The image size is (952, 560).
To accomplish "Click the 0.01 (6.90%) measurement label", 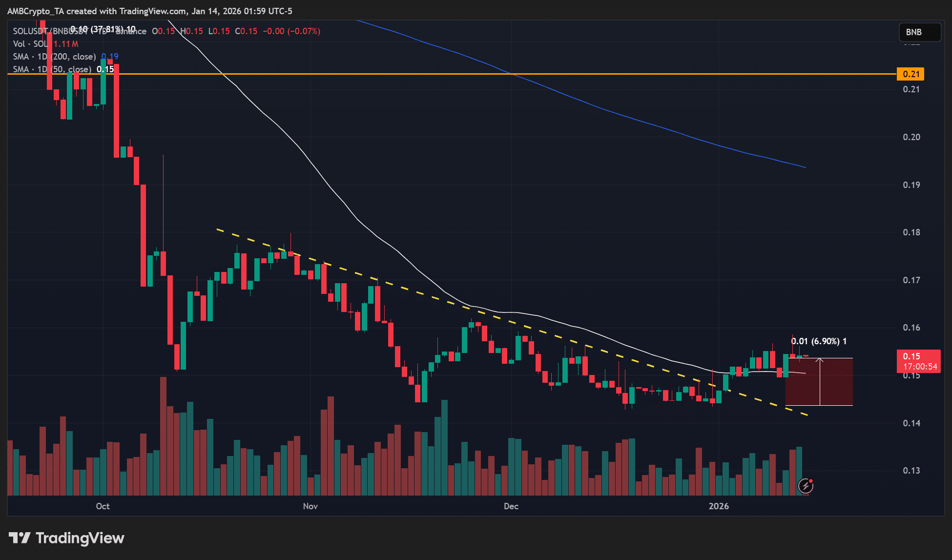I will 818,341.
